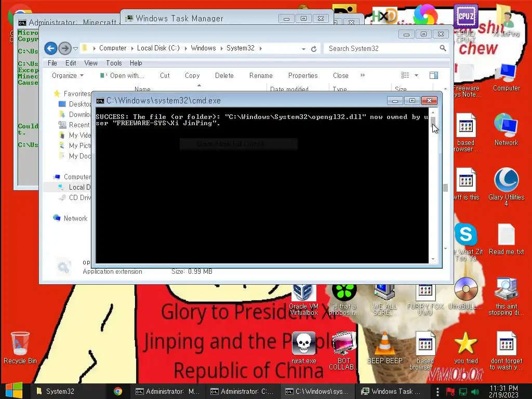This screenshot has height=399, width=532.
Task: Click the Close toolbar button in Explorer
Action: pos(341,75)
